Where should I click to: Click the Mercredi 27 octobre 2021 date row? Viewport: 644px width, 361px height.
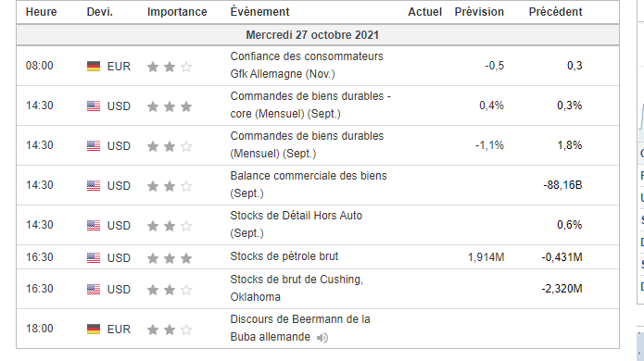(x=318, y=35)
